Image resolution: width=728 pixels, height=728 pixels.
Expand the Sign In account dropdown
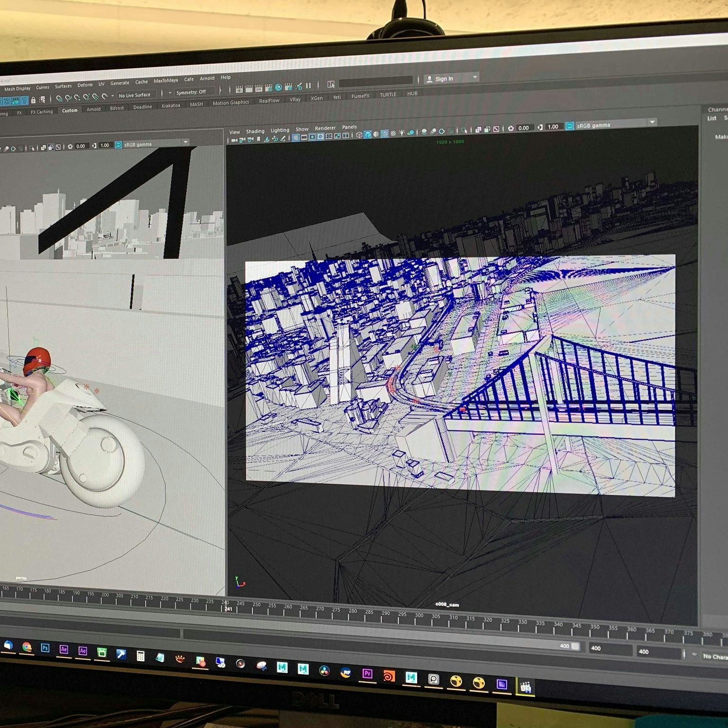(x=474, y=77)
